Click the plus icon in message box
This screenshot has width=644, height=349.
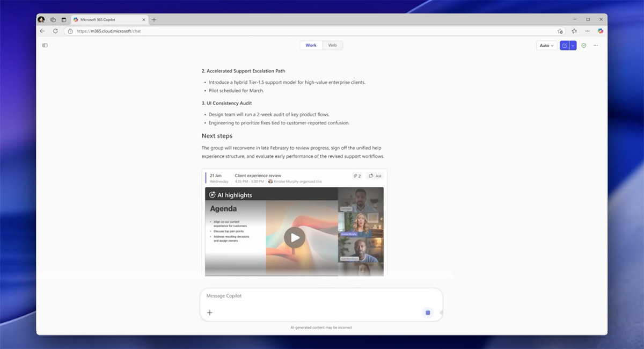coord(210,312)
